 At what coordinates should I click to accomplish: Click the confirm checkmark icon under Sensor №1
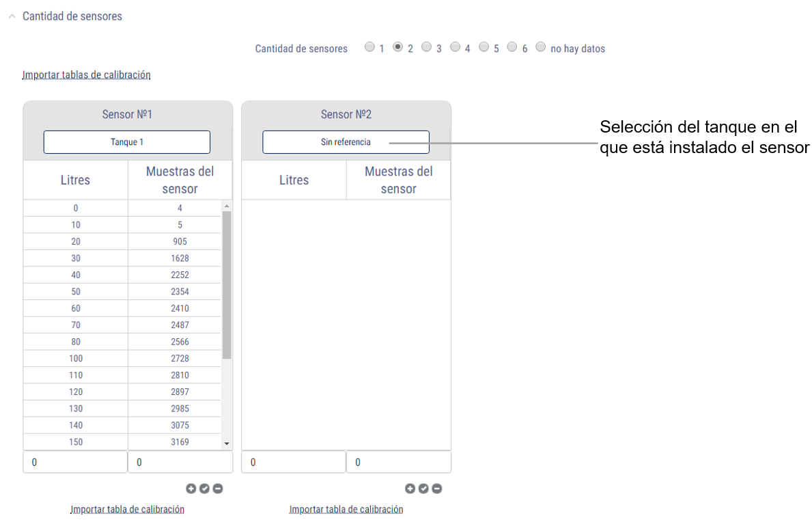coord(204,489)
